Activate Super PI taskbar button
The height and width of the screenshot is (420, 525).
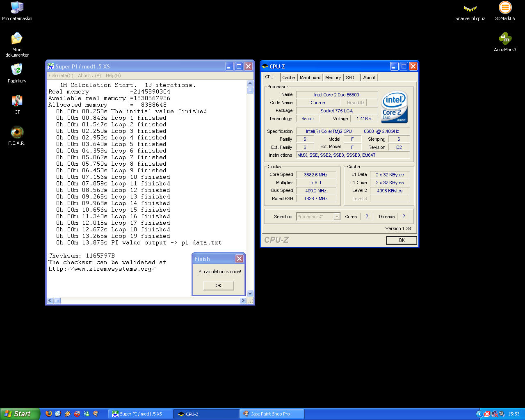(x=141, y=414)
